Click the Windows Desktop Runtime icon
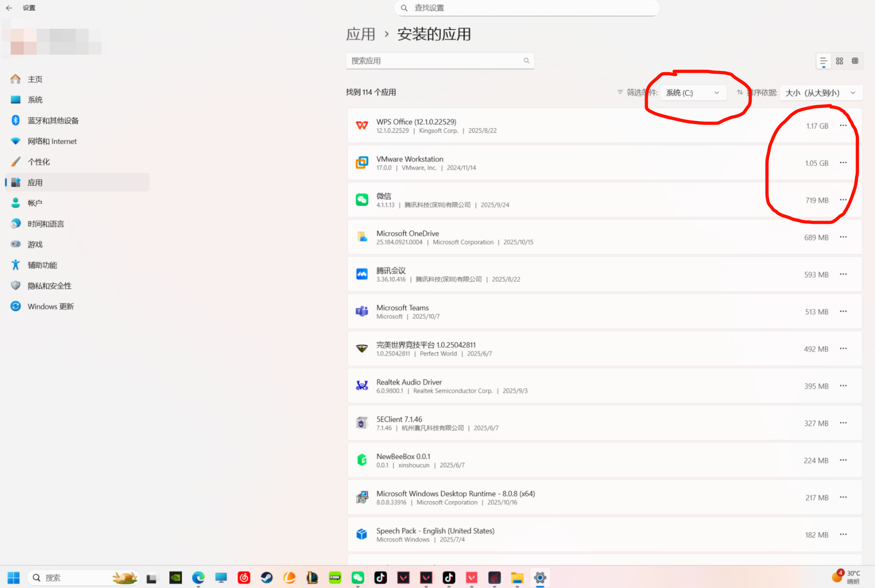The width and height of the screenshot is (875, 588). (362, 497)
